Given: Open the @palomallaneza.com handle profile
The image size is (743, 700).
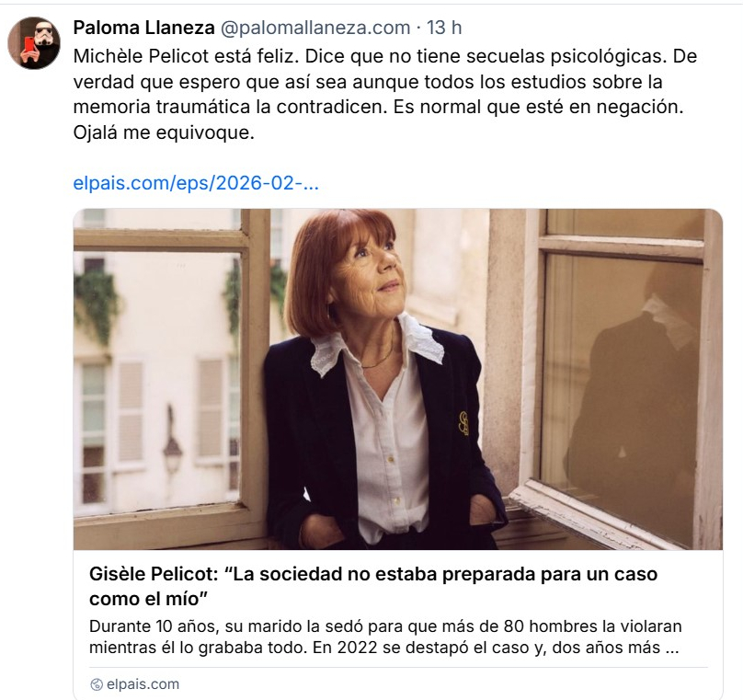Looking at the screenshot, I should tap(315, 28).
